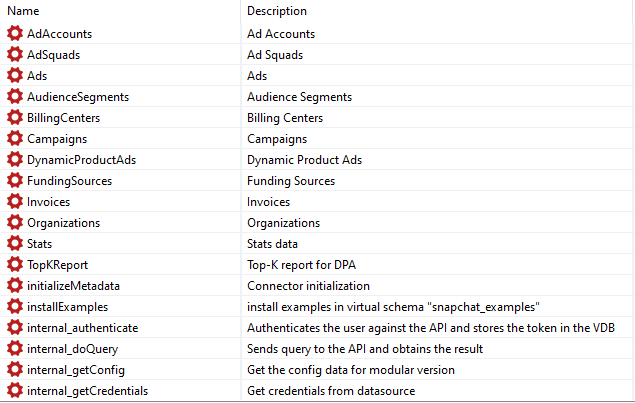Image resolution: width=635 pixels, height=403 pixels.
Task: Select the Campaigns row gear icon
Action: 14,139
